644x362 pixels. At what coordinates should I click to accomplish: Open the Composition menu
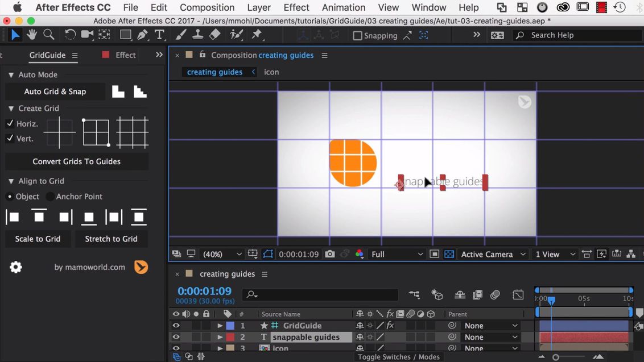tap(207, 7)
